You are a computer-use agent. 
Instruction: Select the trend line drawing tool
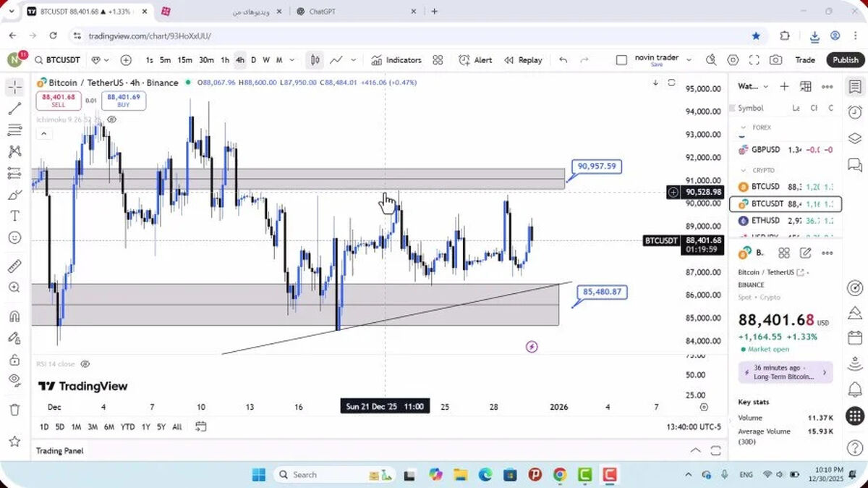[x=14, y=109]
